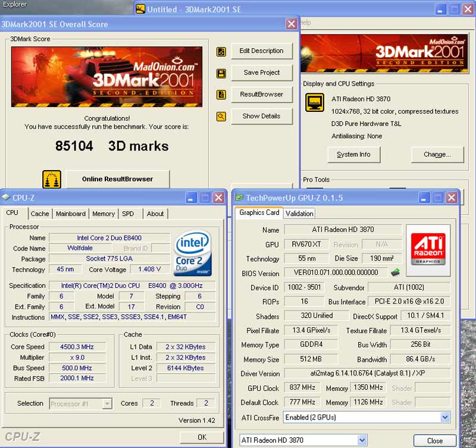Click the Shaders value '320 Unified'
This screenshot has width=476, height=448.
(317, 316)
